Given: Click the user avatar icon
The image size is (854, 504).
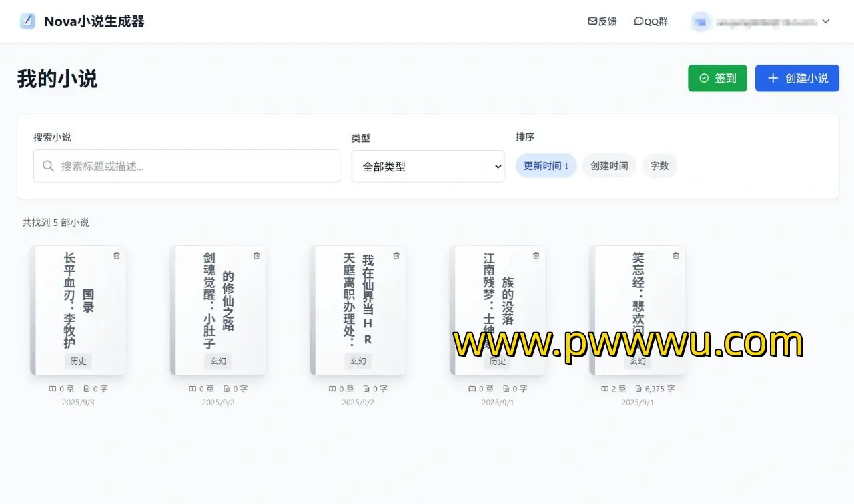Looking at the screenshot, I should pos(700,21).
